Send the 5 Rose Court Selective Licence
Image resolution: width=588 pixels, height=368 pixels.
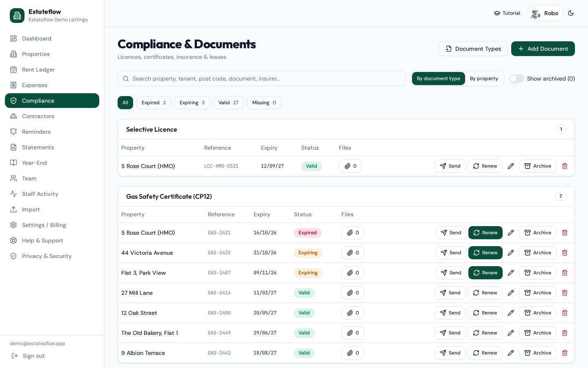click(x=450, y=166)
